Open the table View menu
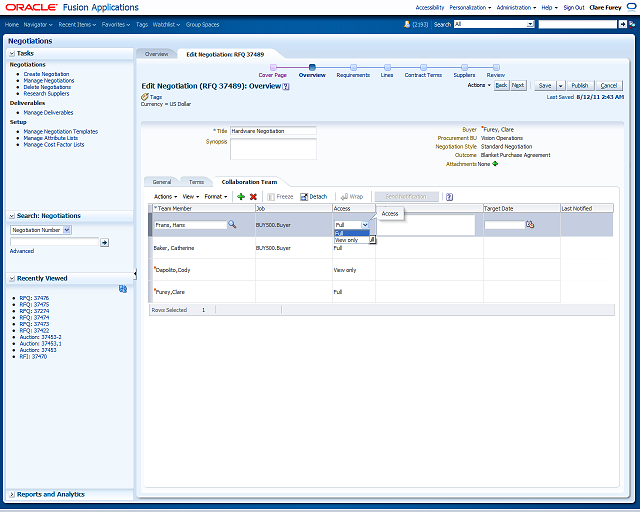 [x=191, y=197]
